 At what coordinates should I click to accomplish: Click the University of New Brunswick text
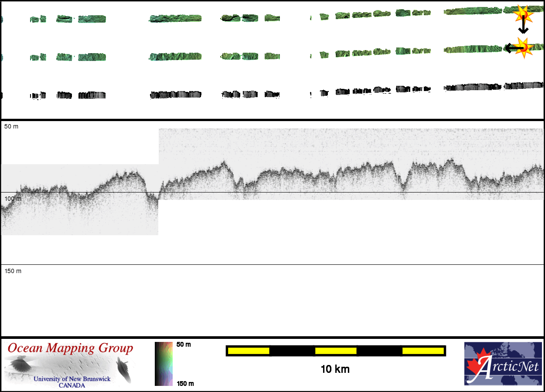tap(72, 379)
